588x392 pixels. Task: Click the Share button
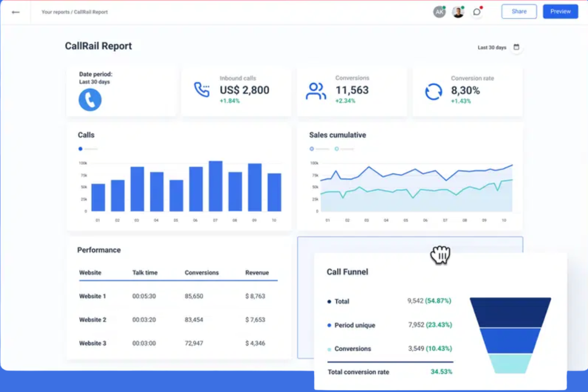pyautogui.click(x=519, y=12)
